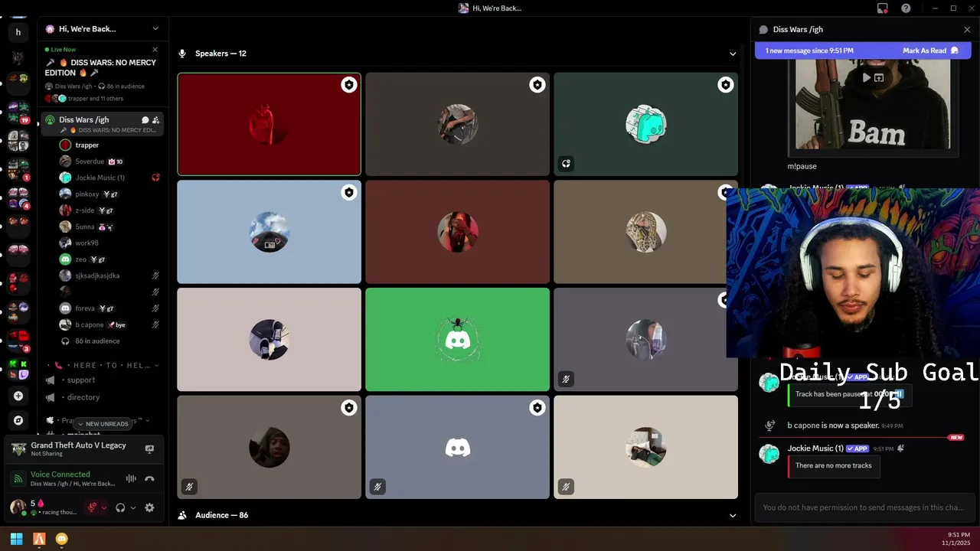Play the Bam video in chat
Viewport: 980px width, 551px height.
(x=866, y=77)
